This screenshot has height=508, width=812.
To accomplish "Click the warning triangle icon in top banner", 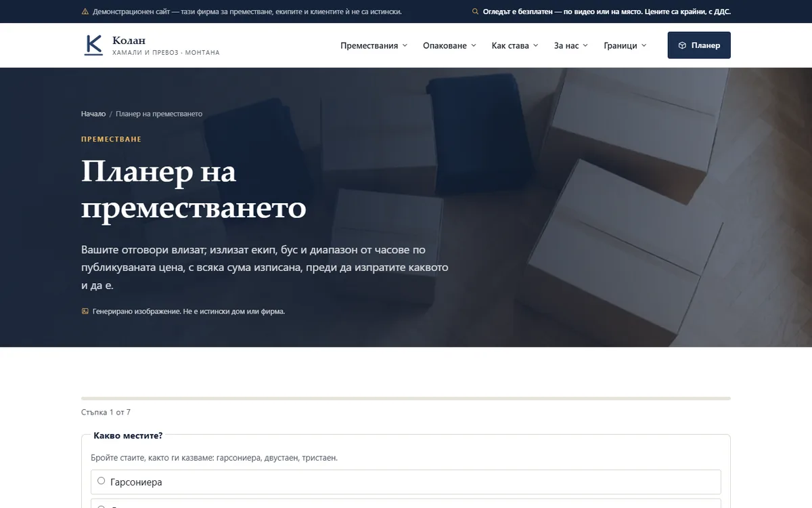I will tap(85, 12).
